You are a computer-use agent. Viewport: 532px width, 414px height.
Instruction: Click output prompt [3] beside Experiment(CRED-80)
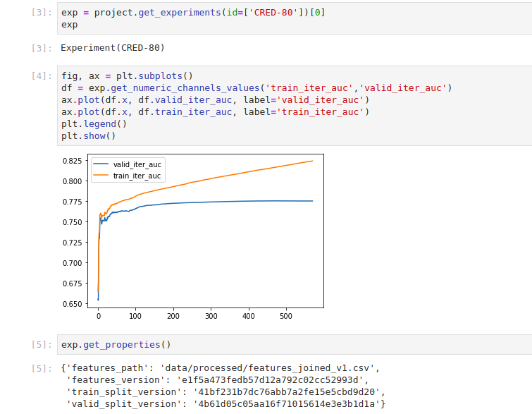(x=42, y=48)
